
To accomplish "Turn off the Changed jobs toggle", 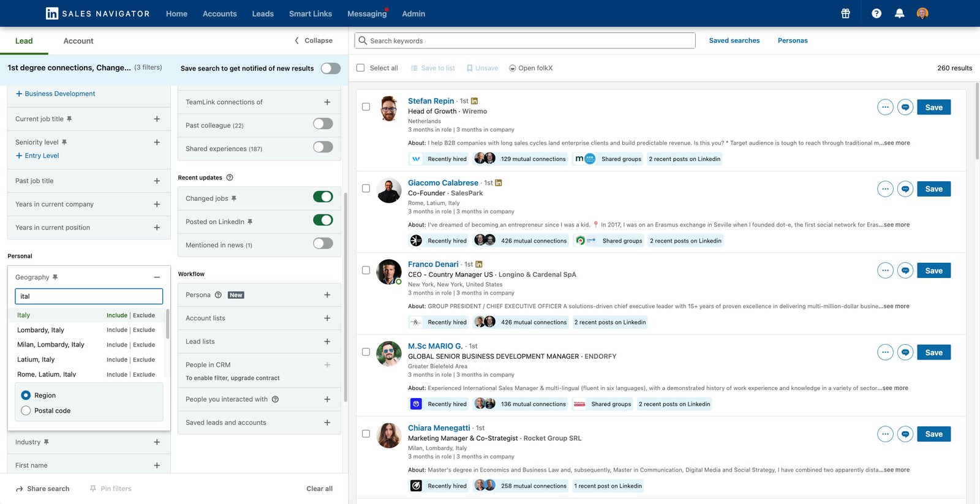I will pyautogui.click(x=323, y=197).
